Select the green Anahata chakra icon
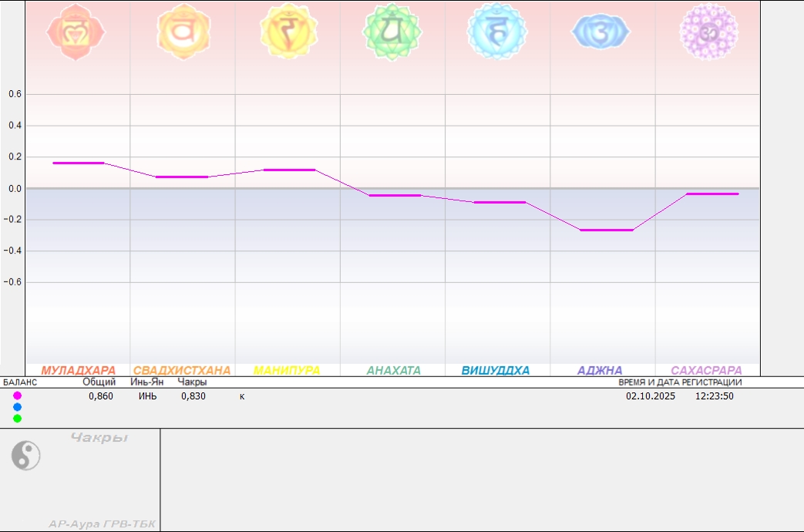This screenshot has width=804, height=532. (x=393, y=31)
